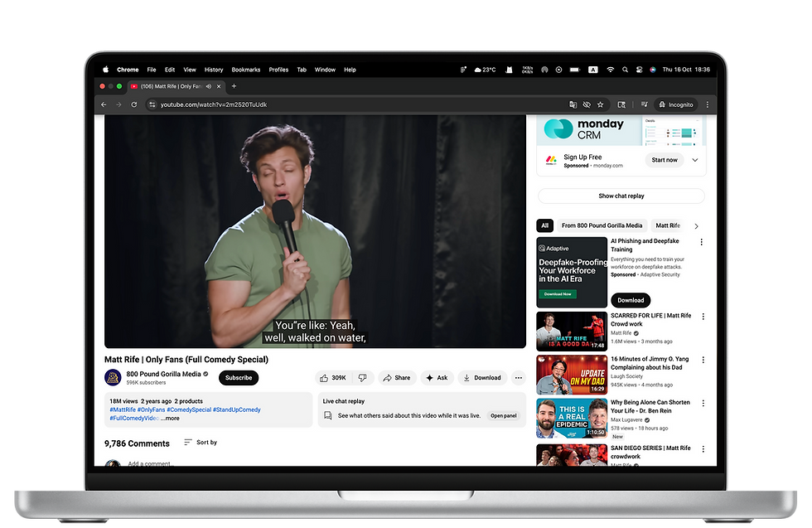Image resolution: width=812 pixels, height=528 pixels.
Task: Open Google Lens search icon in toolbar
Action: click(x=621, y=104)
